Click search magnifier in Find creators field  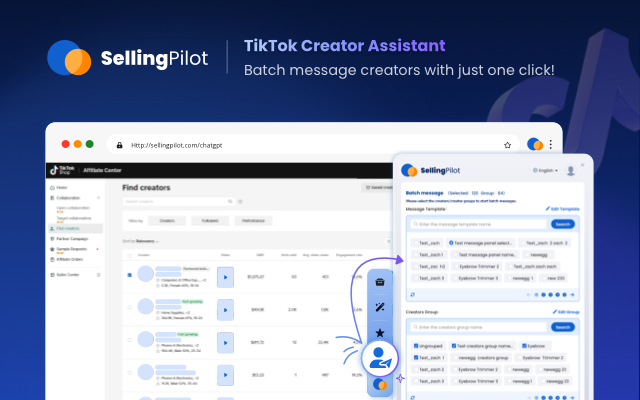(230, 202)
